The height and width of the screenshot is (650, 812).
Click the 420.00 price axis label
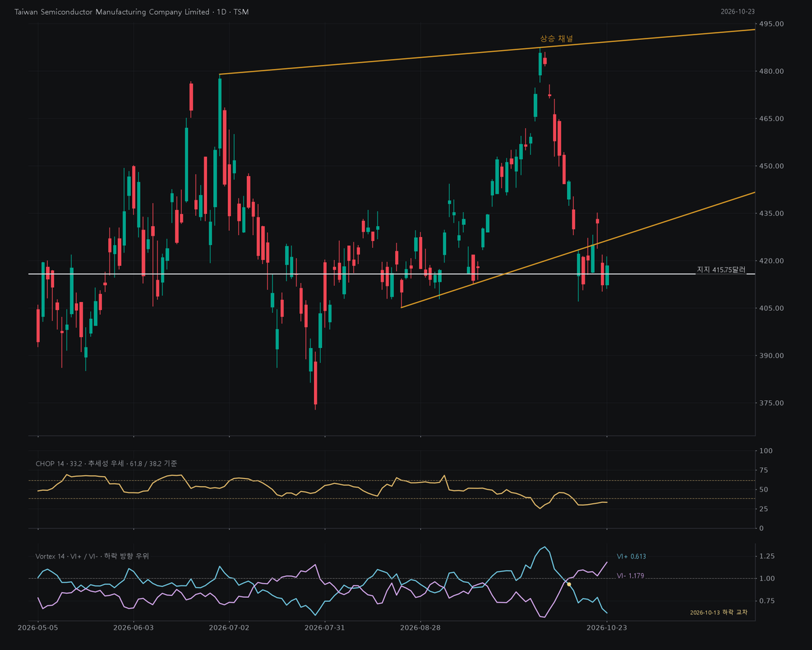tap(772, 261)
